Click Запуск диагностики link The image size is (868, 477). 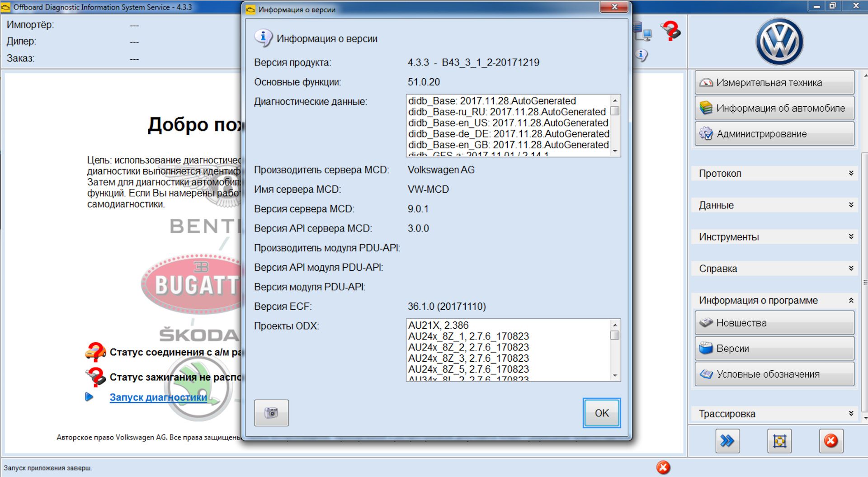[x=158, y=397]
